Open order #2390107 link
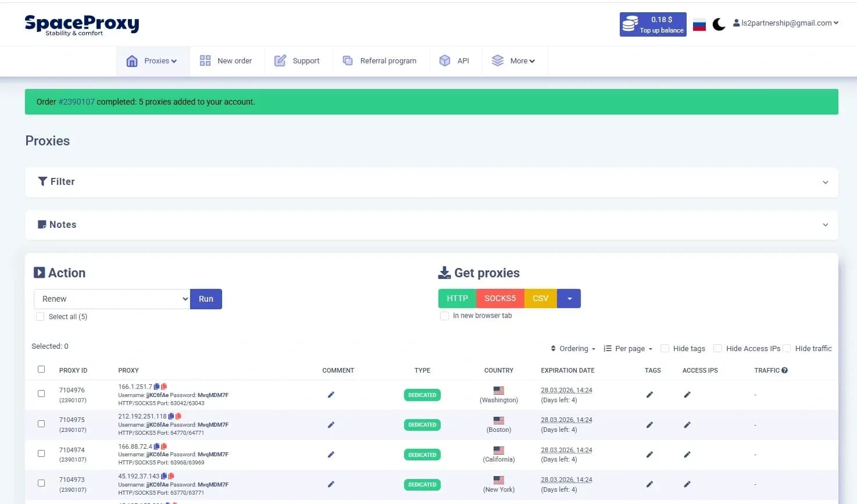Viewport: 857px width, 504px height. click(76, 101)
